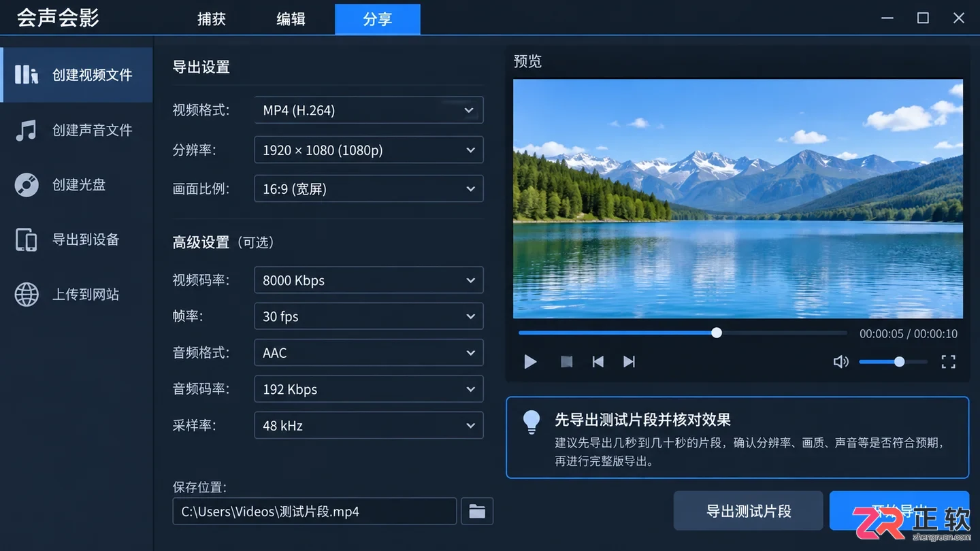This screenshot has width=980, height=551.
Task: Click the blue 开始导出 button
Action: click(x=899, y=511)
